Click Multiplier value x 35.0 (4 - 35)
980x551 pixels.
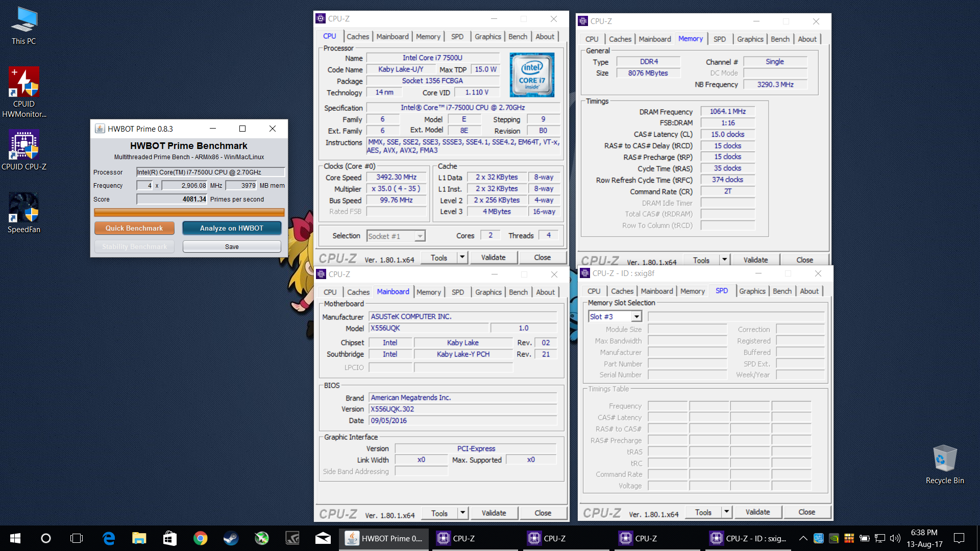pos(396,189)
